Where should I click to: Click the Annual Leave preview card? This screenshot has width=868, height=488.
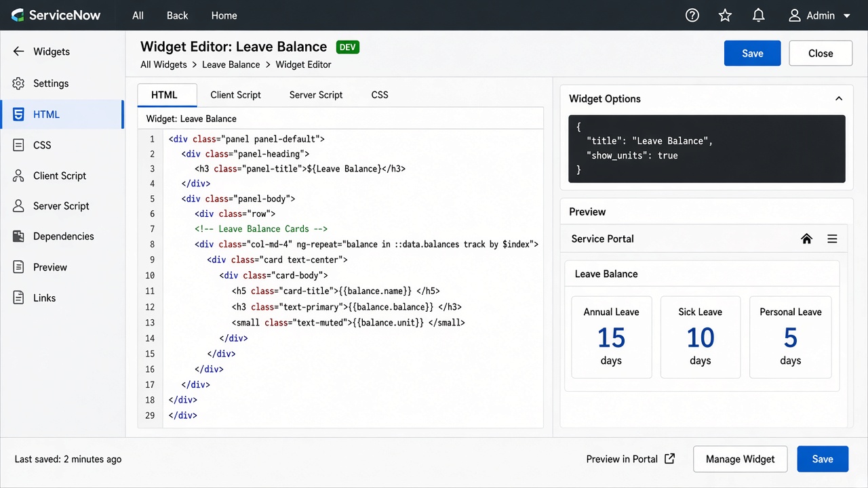pos(612,337)
